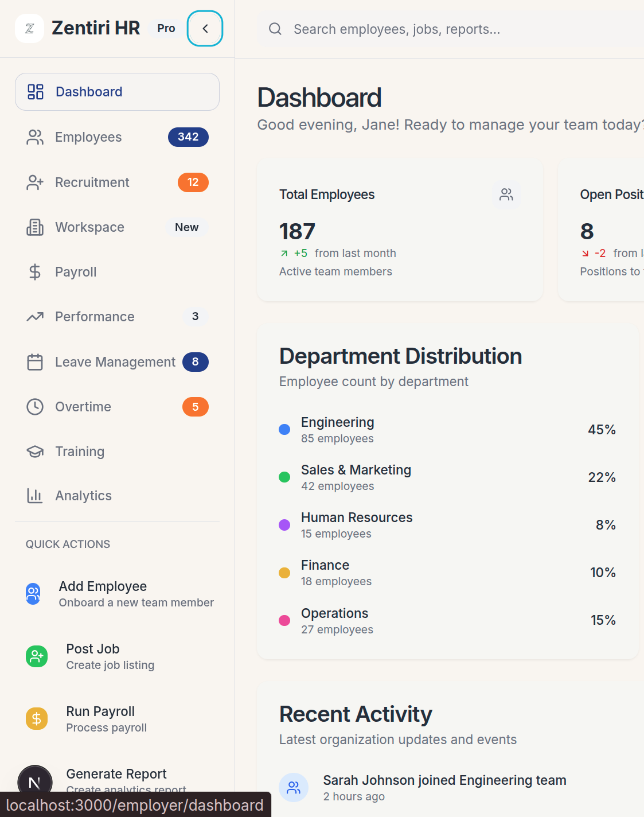The height and width of the screenshot is (817, 644).
Task: Open Leave Management calendar icon
Action: (34, 361)
